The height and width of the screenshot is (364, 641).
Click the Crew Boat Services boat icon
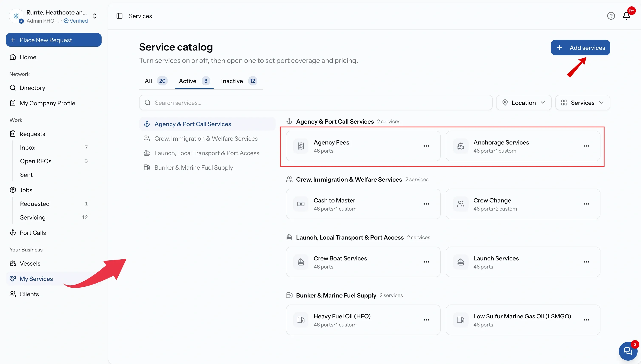coord(301,262)
